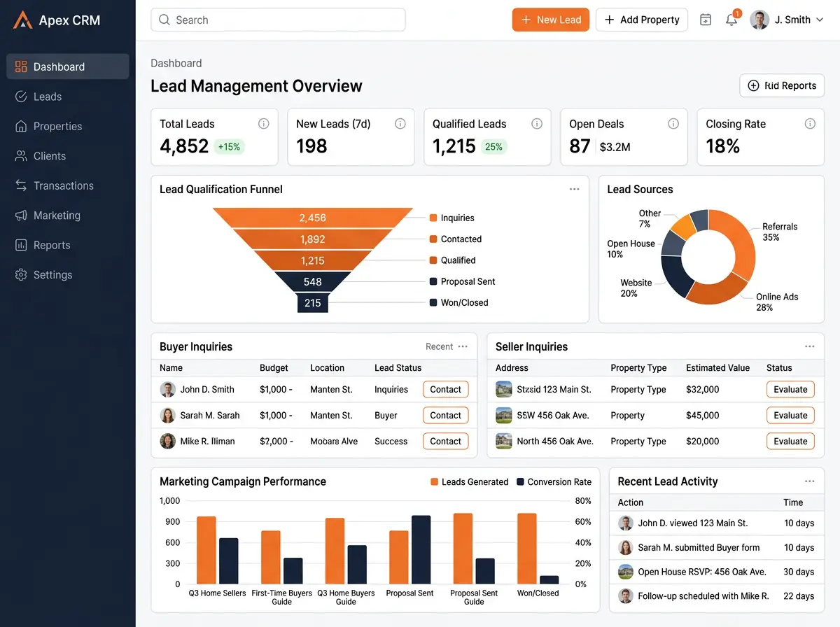Click the info icon on Qualified Leads card
Image resolution: width=840 pixels, height=627 pixels.
[x=537, y=124]
